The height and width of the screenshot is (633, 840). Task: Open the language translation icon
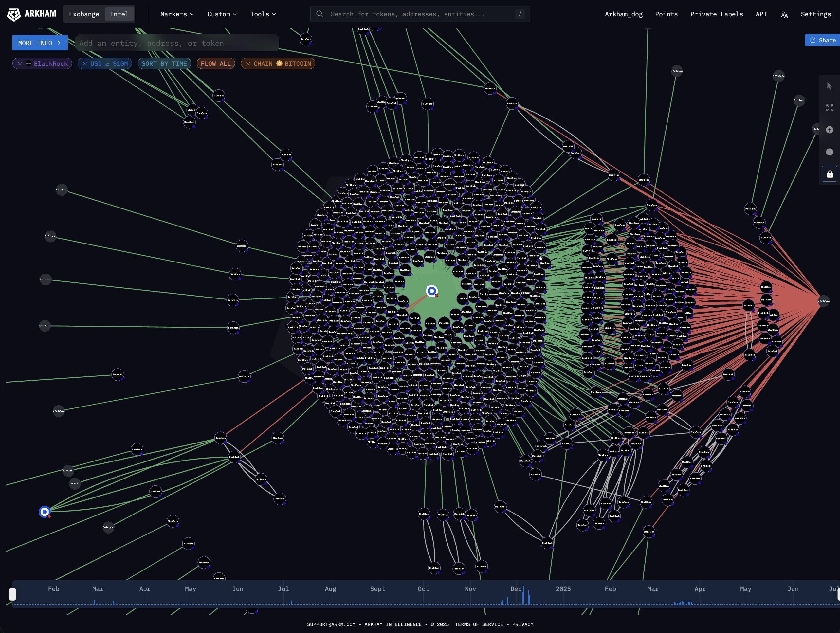click(784, 14)
